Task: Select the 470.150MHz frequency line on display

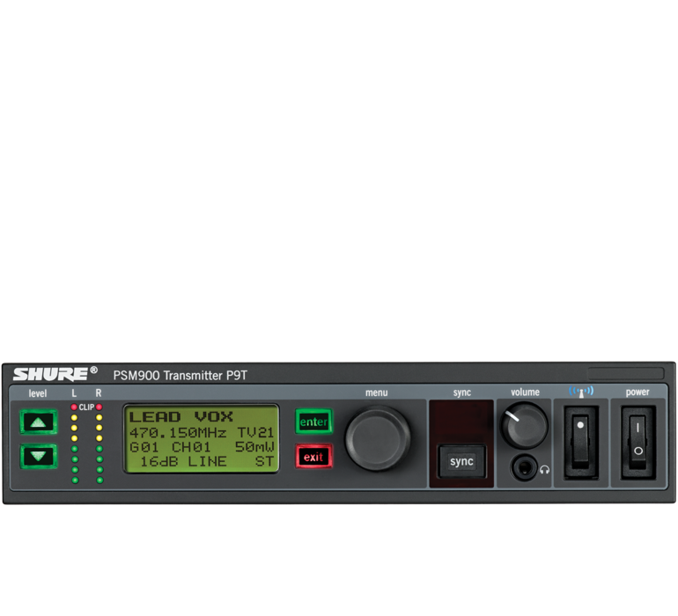Action: 179,432
